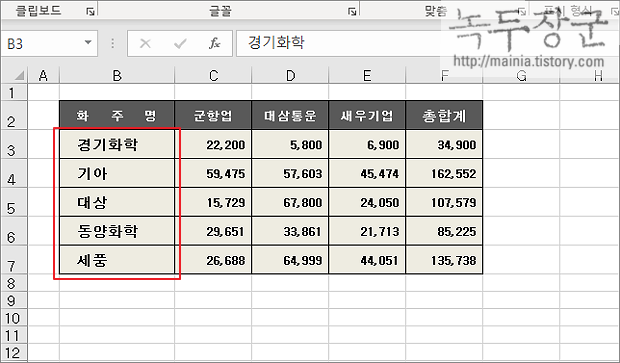Click the cell with value 15,729
This screenshot has height=363, width=620.
(213, 202)
